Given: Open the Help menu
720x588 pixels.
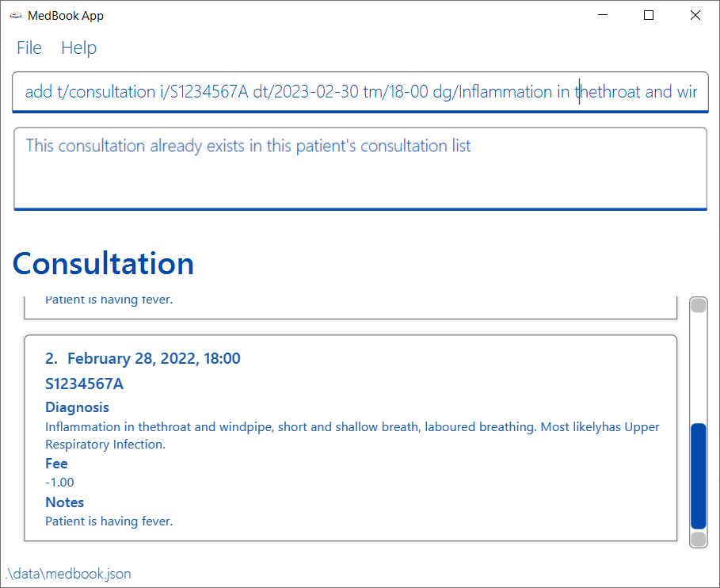Looking at the screenshot, I should 79,48.
